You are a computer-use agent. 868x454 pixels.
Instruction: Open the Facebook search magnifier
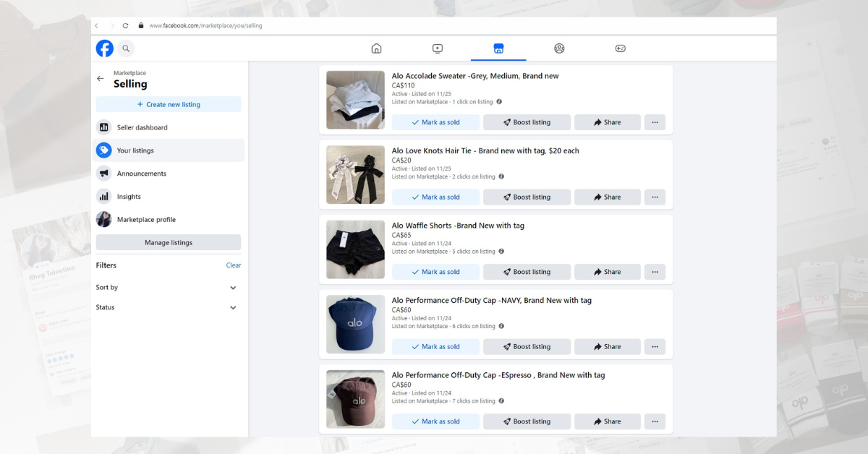tap(126, 48)
